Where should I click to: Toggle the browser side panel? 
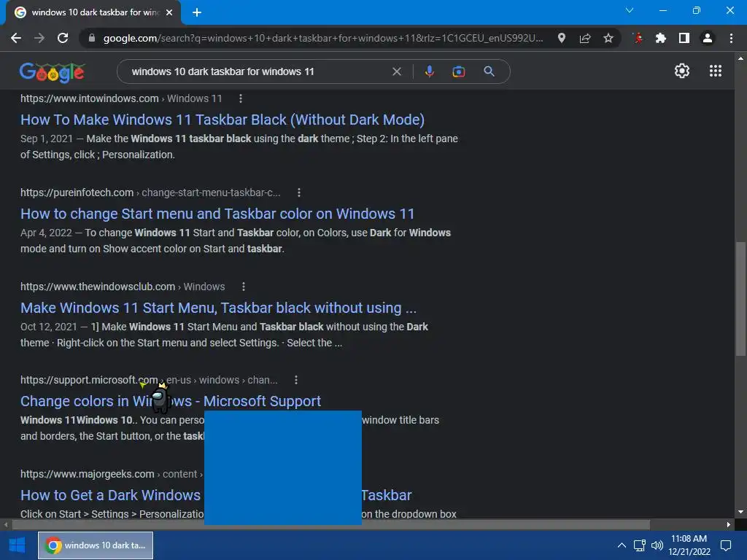click(684, 38)
